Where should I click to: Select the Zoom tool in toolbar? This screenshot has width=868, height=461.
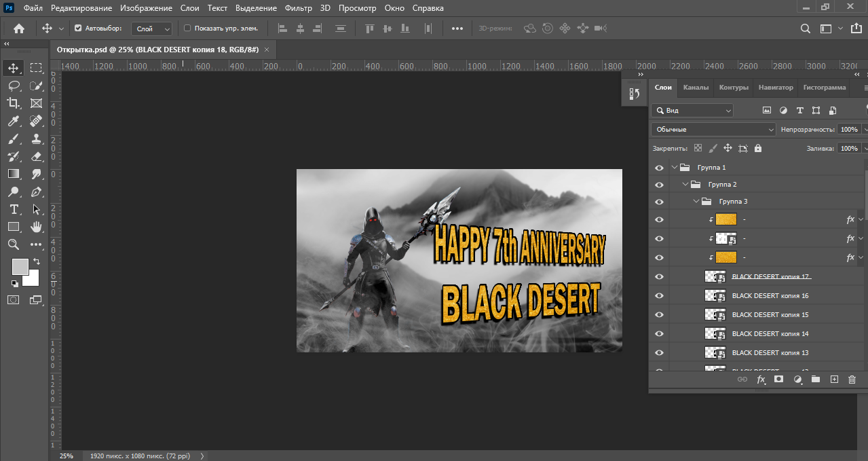13,244
